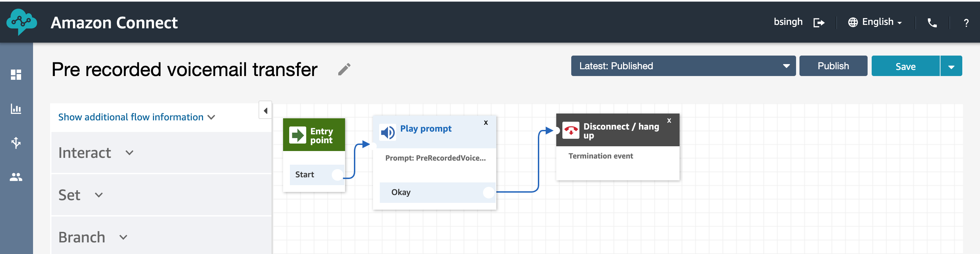Click the Entry point green arrow icon
980x254 pixels.
[297, 135]
